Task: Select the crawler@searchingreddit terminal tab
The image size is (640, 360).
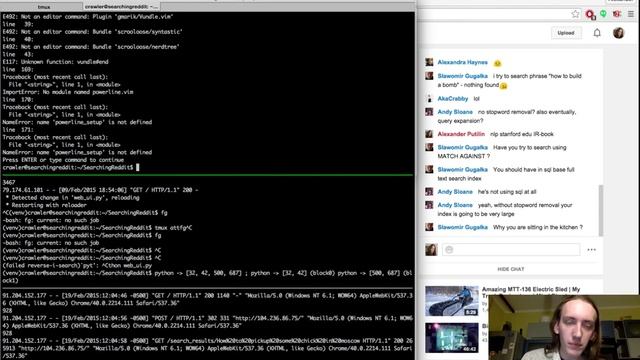Action: pos(121,7)
